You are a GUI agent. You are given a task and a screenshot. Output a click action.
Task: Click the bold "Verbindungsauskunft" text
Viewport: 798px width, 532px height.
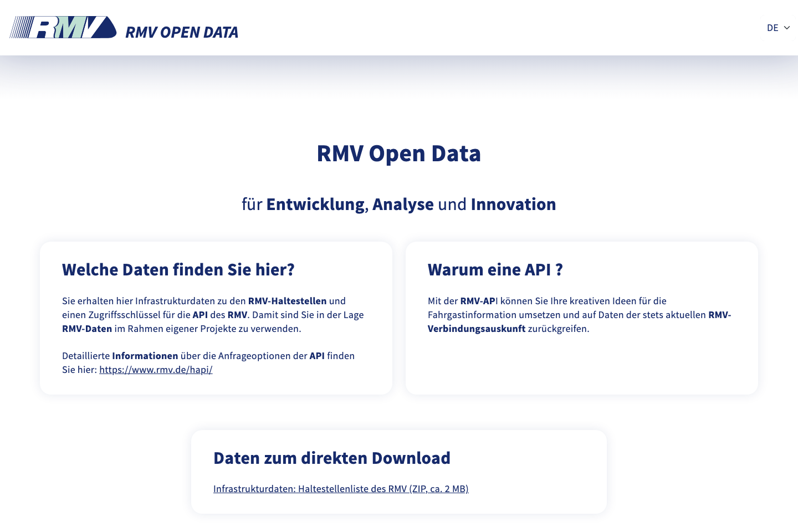coord(477,329)
